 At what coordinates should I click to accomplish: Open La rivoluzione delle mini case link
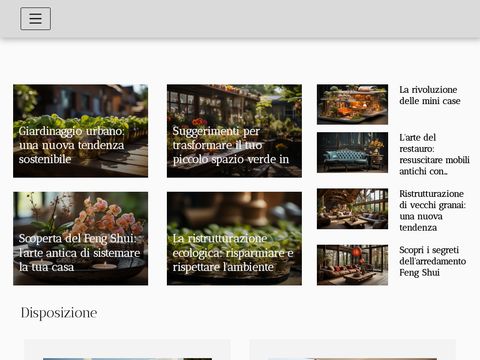pyautogui.click(x=430, y=95)
